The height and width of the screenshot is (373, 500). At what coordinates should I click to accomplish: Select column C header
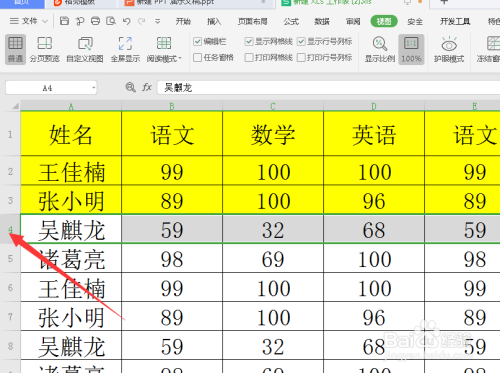tap(273, 106)
